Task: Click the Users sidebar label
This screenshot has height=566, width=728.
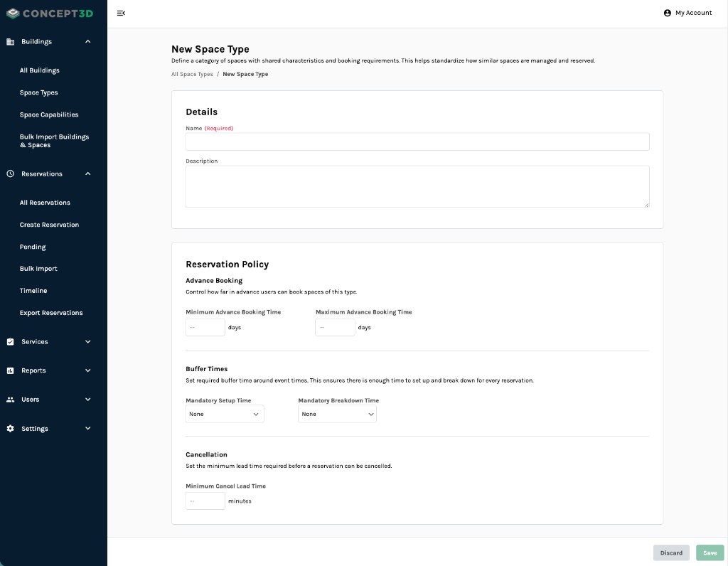Action: [x=30, y=400]
